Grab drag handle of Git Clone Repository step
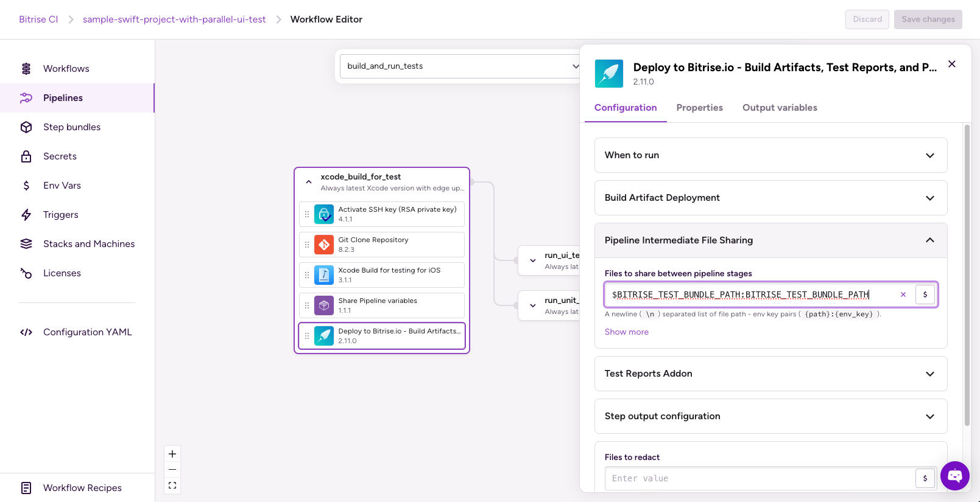 [x=307, y=245]
